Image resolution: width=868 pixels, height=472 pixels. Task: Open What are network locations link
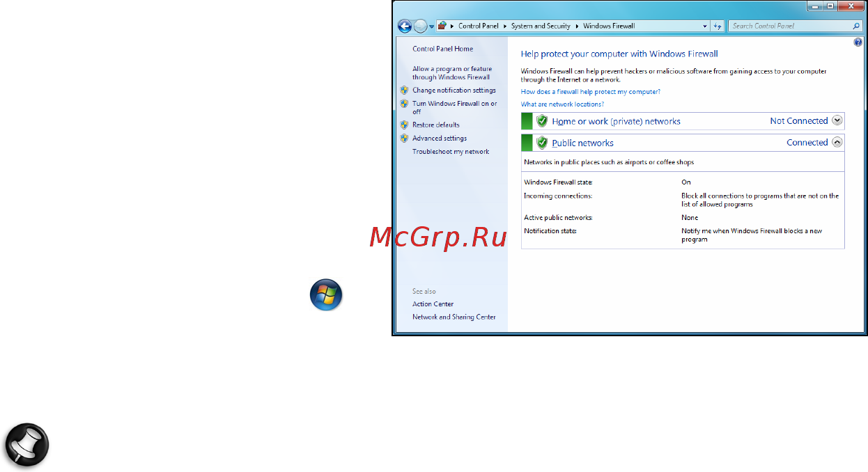pos(563,104)
